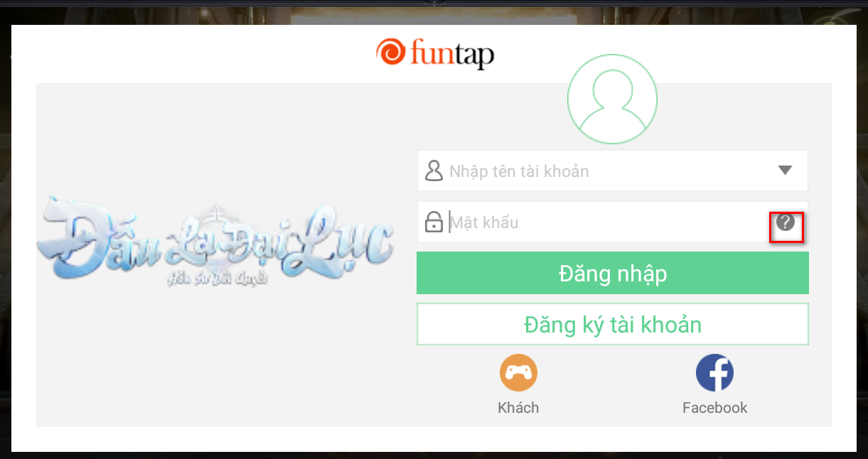The width and height of the screenshot is (868, 459).
Task: Click the padlock icon in password field
Action: coord(433,222)
